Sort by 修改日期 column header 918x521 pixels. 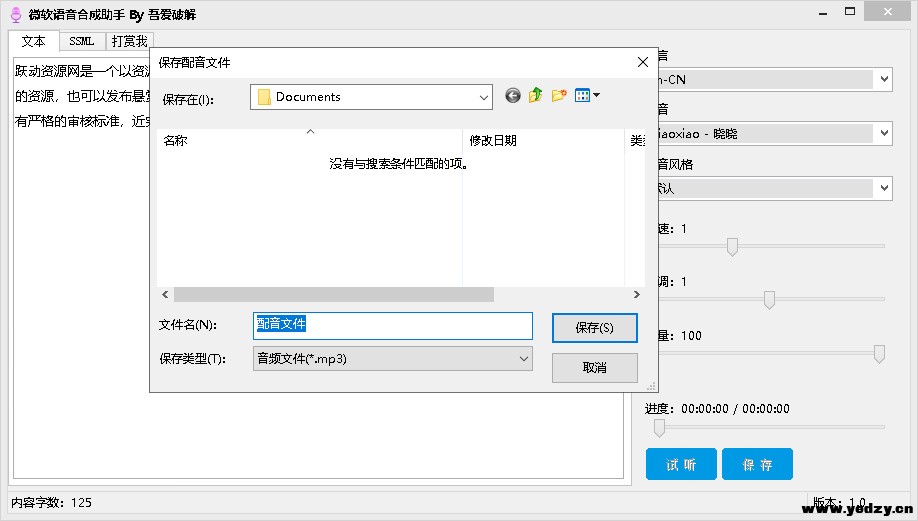(x=543, y=140)
